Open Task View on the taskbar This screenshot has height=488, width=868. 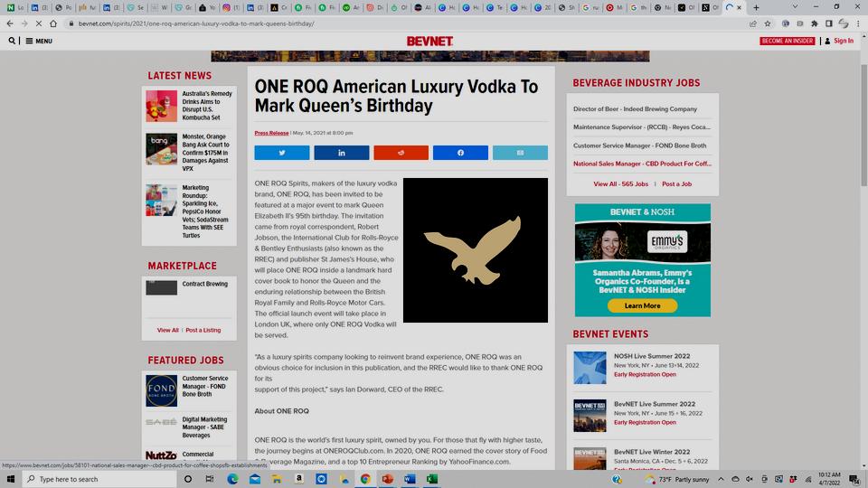point(209,479)
